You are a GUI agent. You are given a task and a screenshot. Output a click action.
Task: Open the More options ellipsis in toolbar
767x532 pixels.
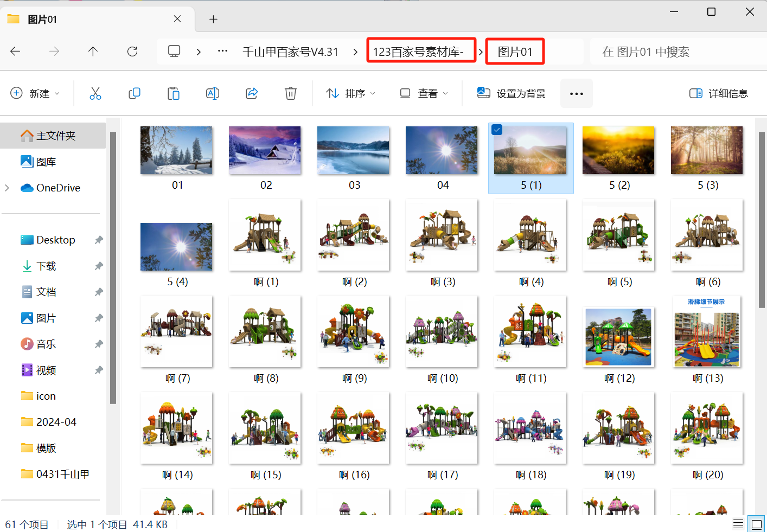[577, 93]
